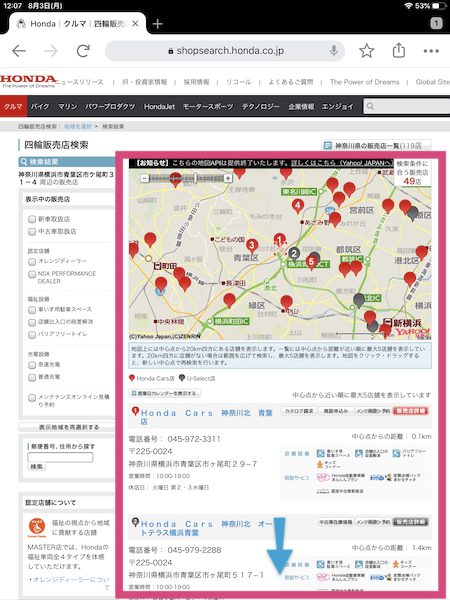Screen dimensions: 450x600
Task: Open Honda Cars 神奈川北 青葉店 link
Action: tap(207, 417)
